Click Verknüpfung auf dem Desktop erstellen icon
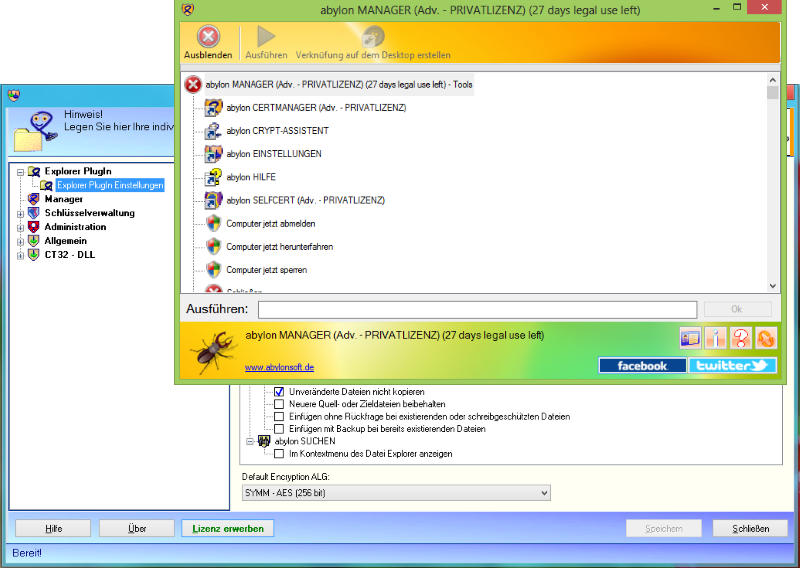 point(372,37)
